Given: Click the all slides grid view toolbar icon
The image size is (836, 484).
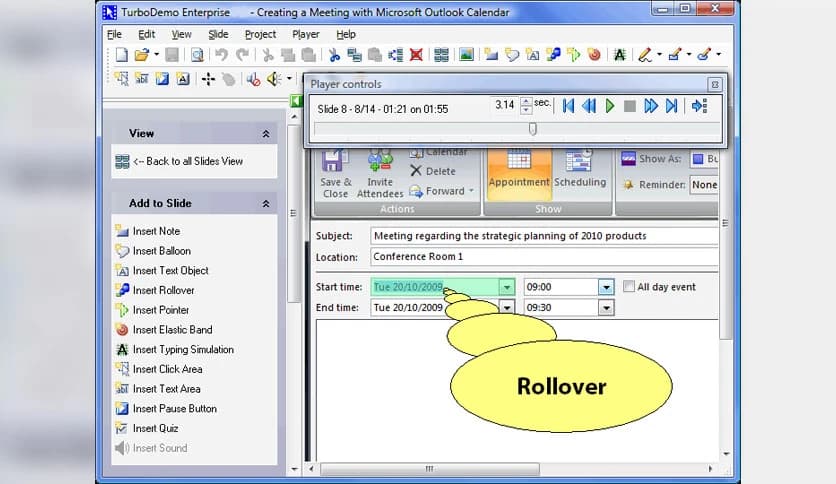Looking at the screenshot, I should pyautogui.click(x=441, y=54).
